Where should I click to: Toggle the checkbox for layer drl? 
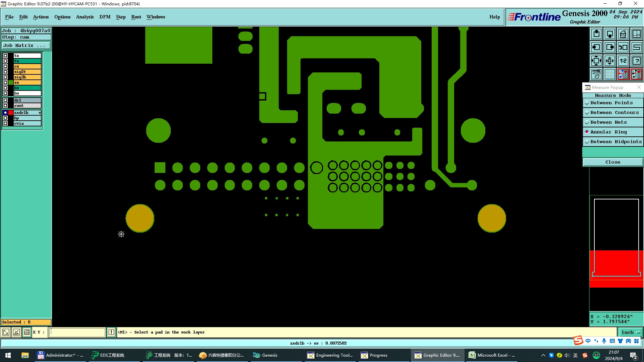[5, 100]
